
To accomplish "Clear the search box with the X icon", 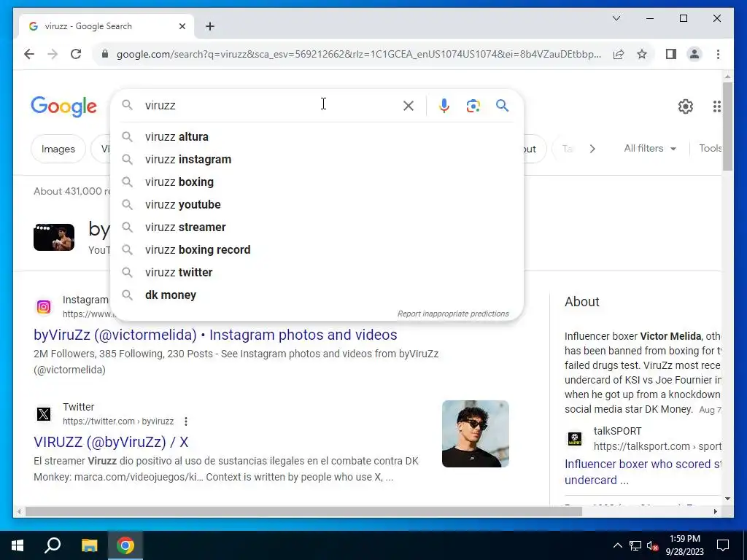I will (409, 106).
